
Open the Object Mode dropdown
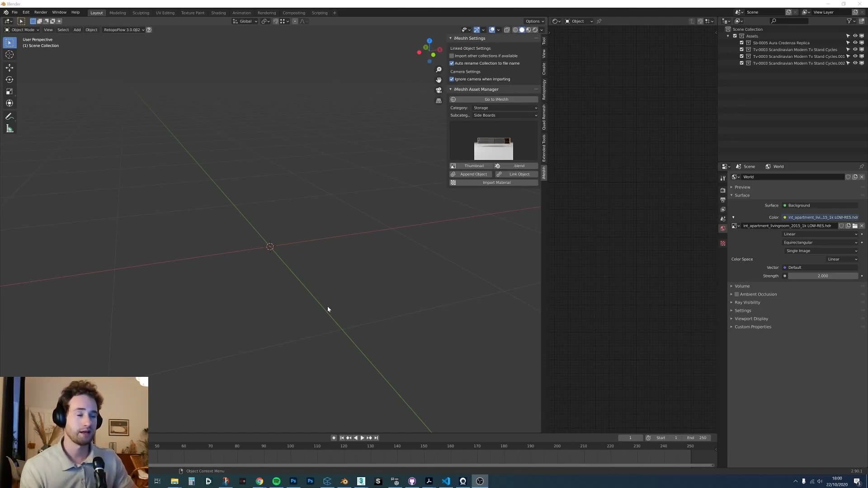(22, 30)
